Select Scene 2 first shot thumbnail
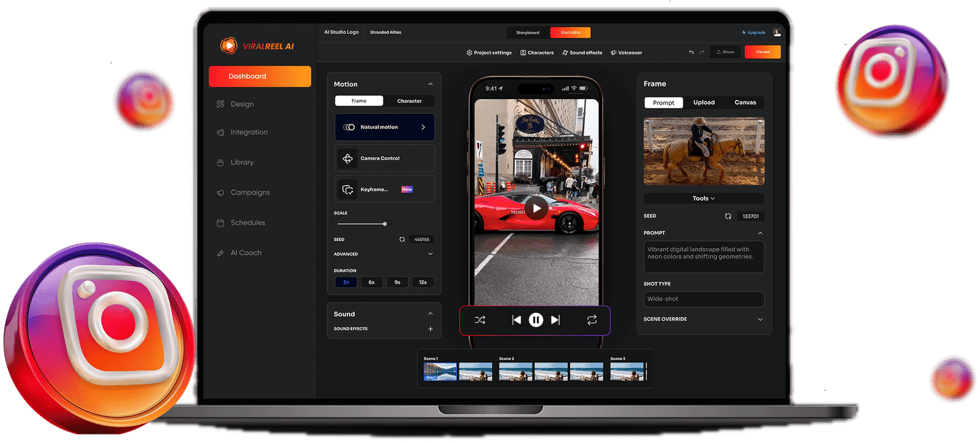This screenshot has height=444, width=980. click(x=516, y=372)
